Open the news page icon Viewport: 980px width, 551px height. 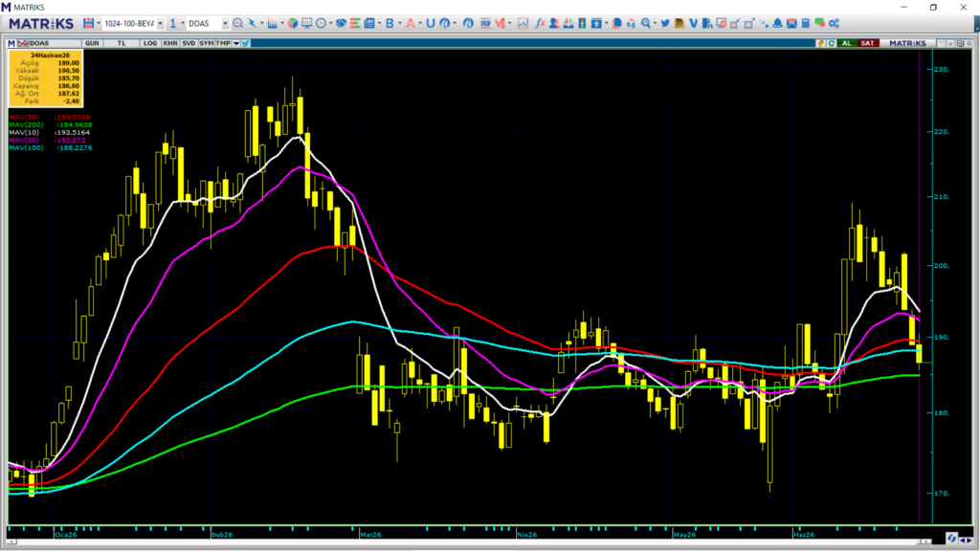click(x=369, y=23)
